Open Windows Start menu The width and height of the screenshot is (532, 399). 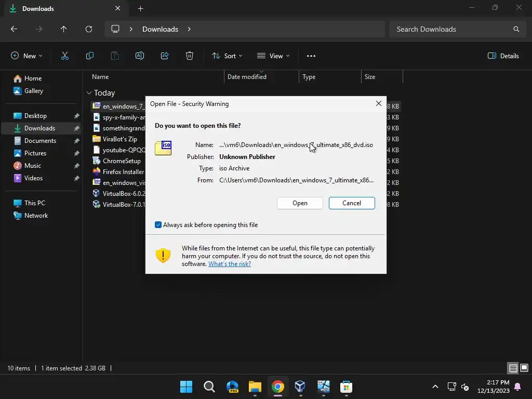[187, 387]
